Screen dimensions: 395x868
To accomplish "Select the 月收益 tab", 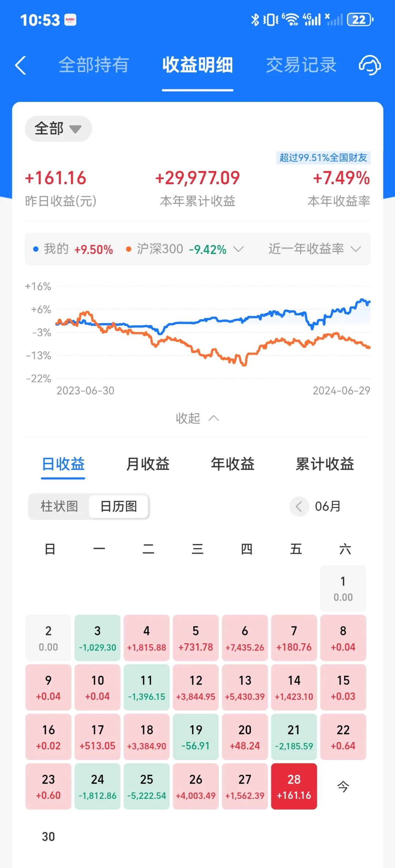I will (148, 464).
